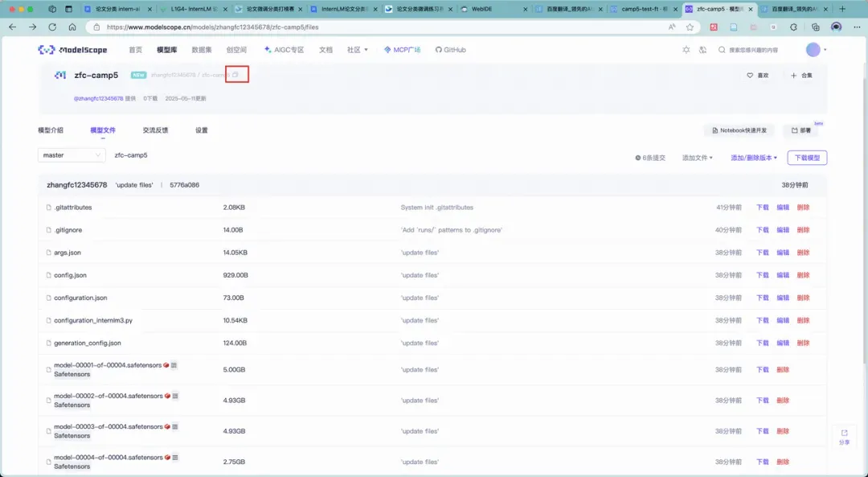Open the GitHub link in navigation
Screen dimensions: 868x477
click(451, 50)
